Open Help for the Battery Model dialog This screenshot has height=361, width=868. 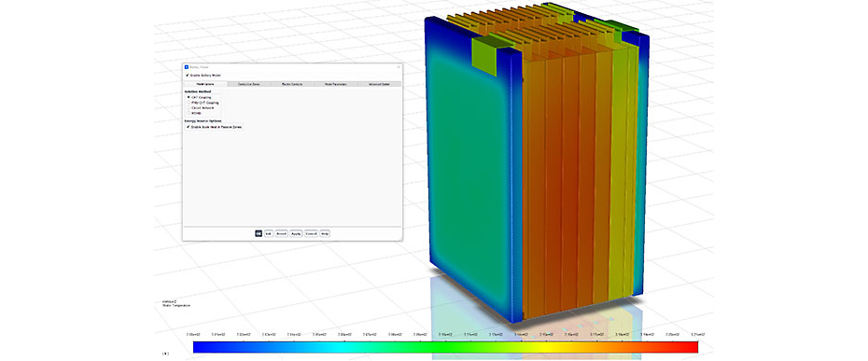(x=325, y=233)
